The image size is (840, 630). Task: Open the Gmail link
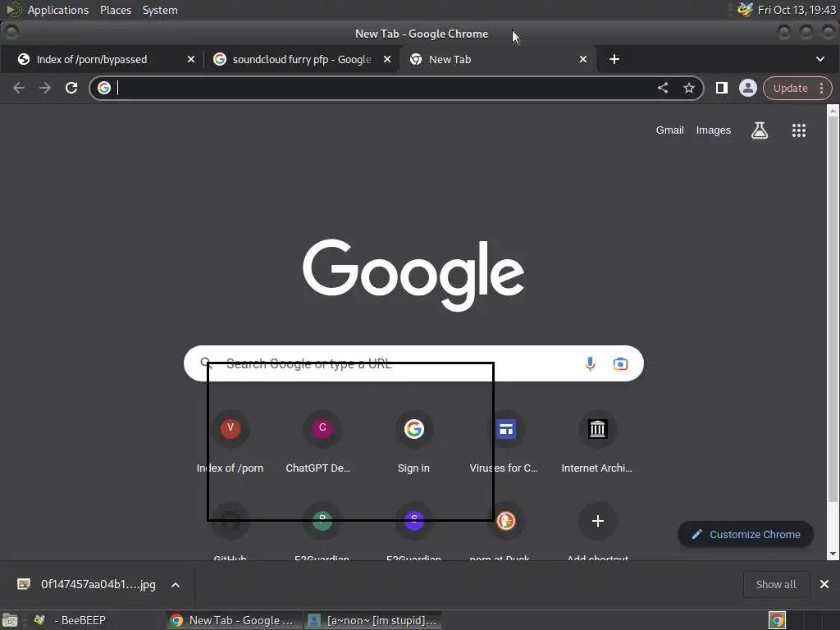coord(669,130)
